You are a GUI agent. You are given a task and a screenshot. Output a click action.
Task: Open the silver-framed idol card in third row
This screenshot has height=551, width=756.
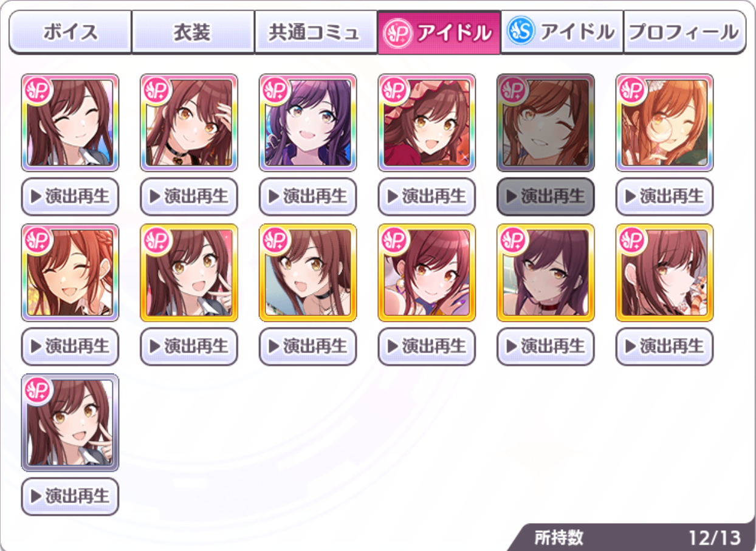pyautogui.click(x=70, y=422)
